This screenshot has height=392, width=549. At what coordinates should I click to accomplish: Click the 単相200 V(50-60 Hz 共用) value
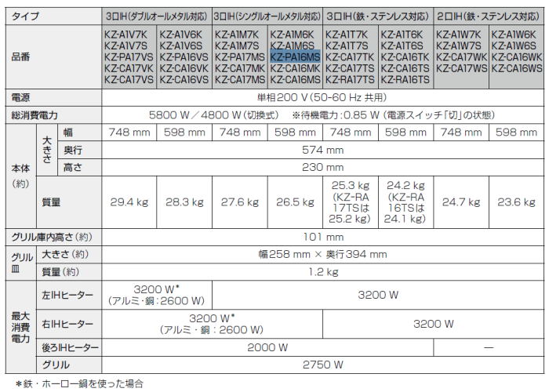click(322, 97)
